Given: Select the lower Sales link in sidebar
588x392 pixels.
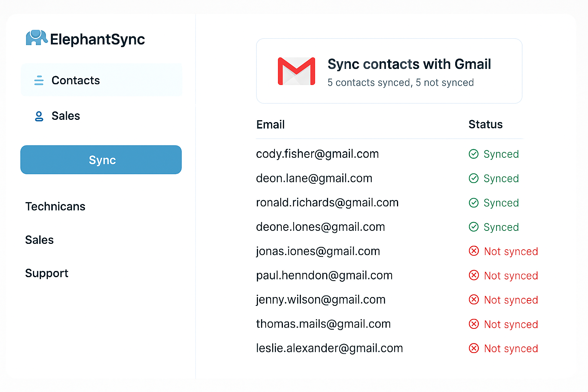Looking at the screenshot, I should [x=39, y=240].
